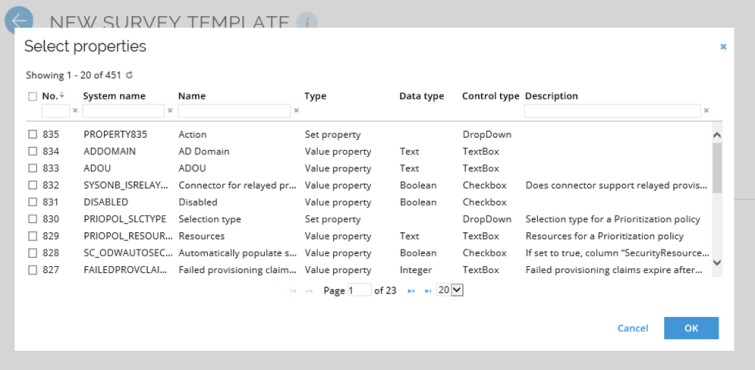Click the scrollbar down arrow in list
755x370 pixels.
[716, 262]
